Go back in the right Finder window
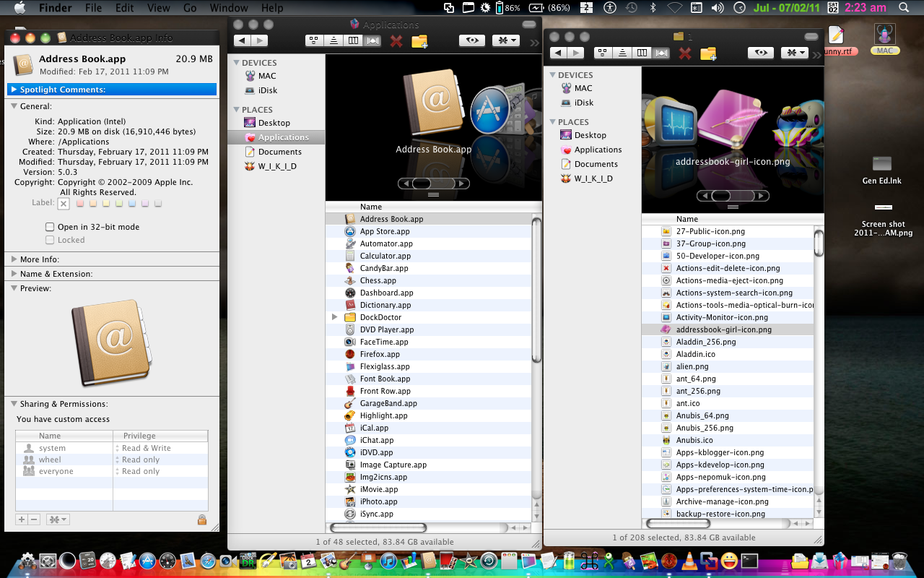This screenshot has width=924, height=578. (x=557, y=53)
